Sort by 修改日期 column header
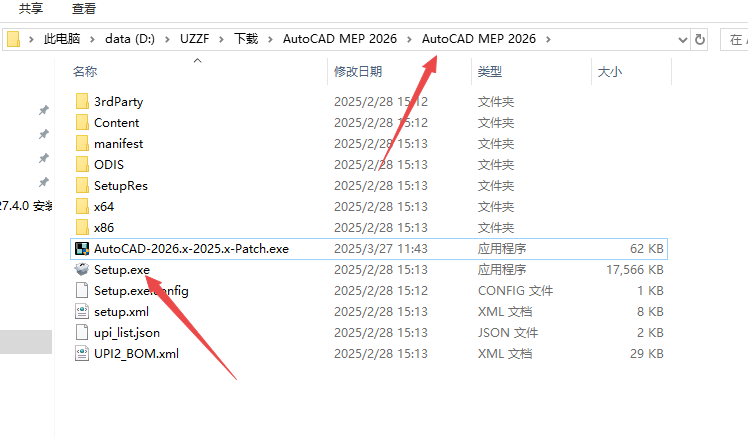 [358, 72]
